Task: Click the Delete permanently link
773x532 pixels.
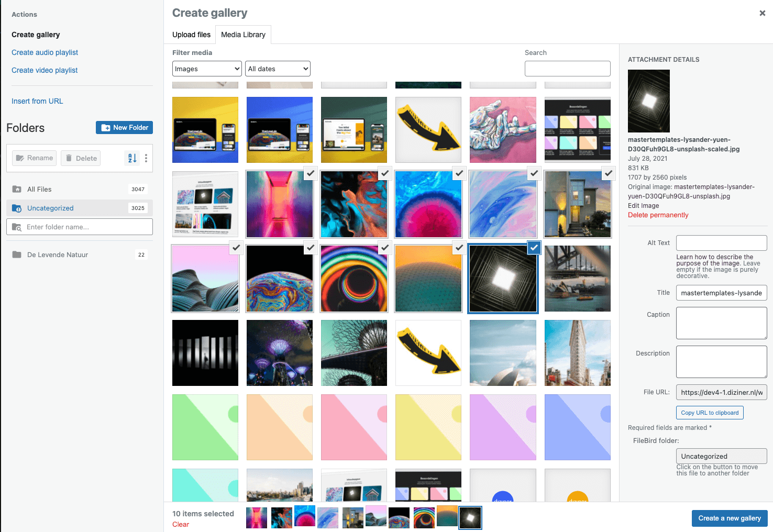Action: (x=658, y=215)
